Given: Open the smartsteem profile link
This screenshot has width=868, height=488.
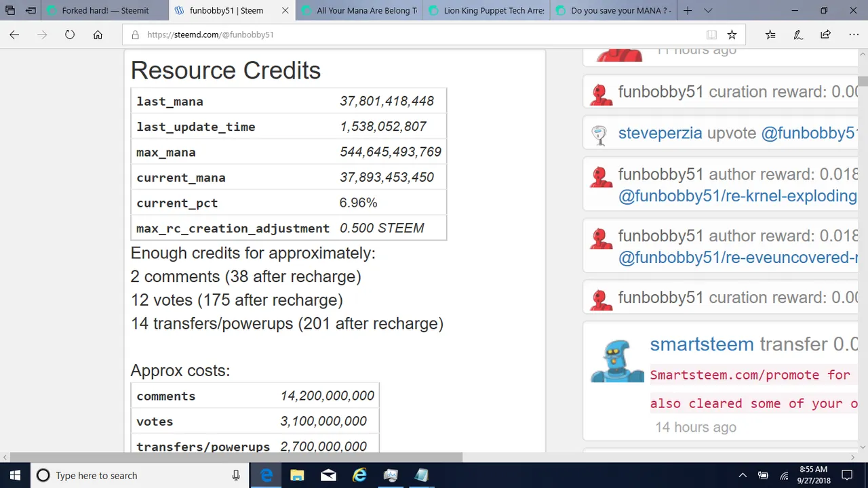Looking at the screenshot, I should coord(702,344).
